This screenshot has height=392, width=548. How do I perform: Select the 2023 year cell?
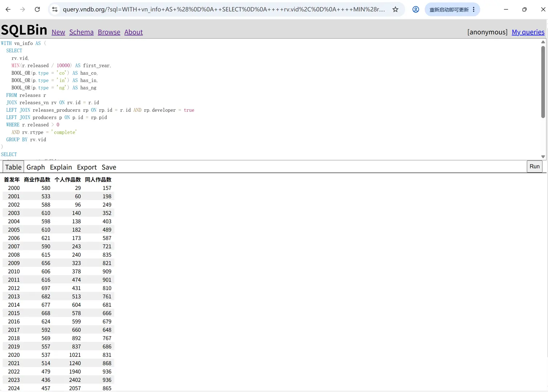point(14,380)
